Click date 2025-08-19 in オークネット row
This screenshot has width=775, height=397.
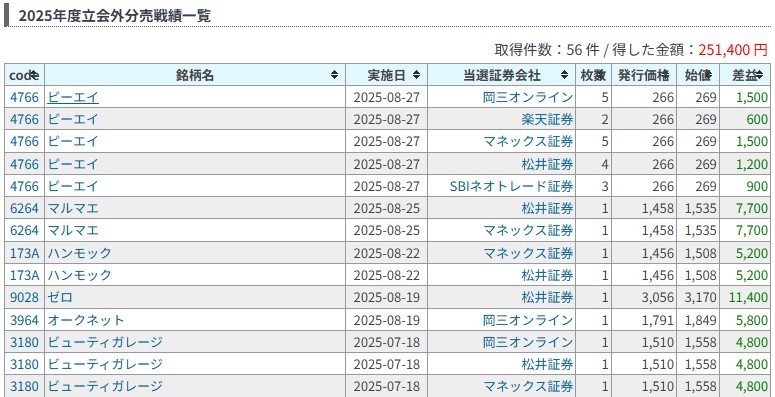[387, 320]
